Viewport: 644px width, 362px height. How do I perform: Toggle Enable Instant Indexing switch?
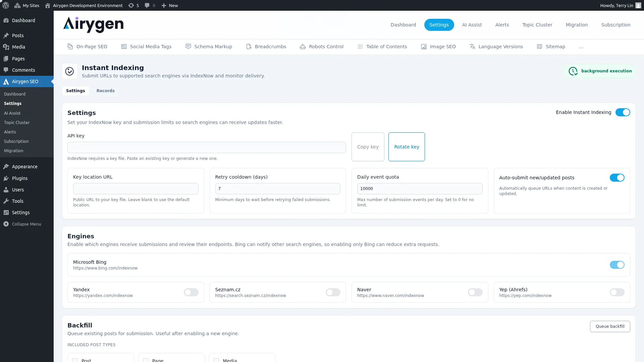click(623, 112)
